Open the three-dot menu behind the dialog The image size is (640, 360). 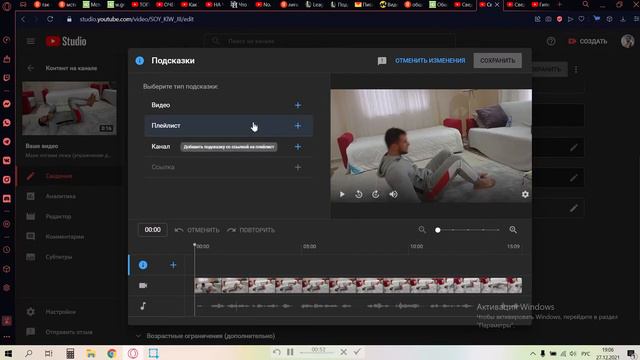tap(576, 69)
